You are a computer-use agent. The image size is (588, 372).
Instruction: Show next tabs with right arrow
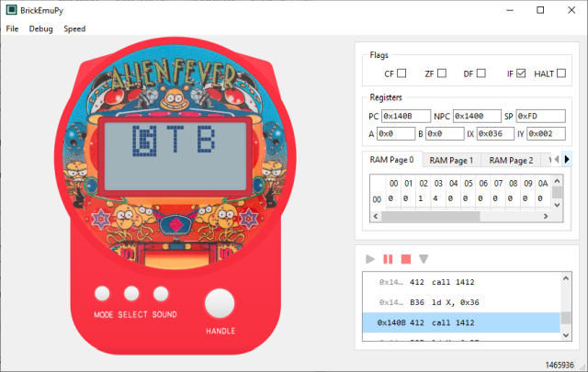pyautogui.click(x=567, y=160)
